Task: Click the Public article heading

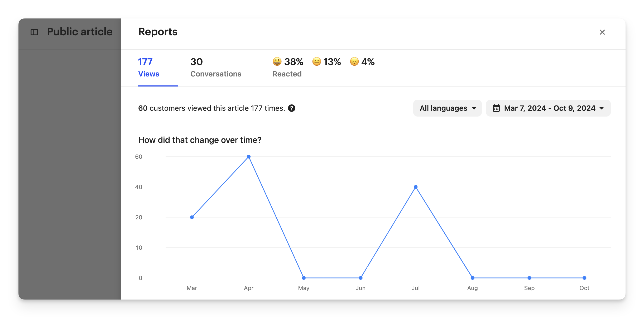Action: tap(80, 32)
